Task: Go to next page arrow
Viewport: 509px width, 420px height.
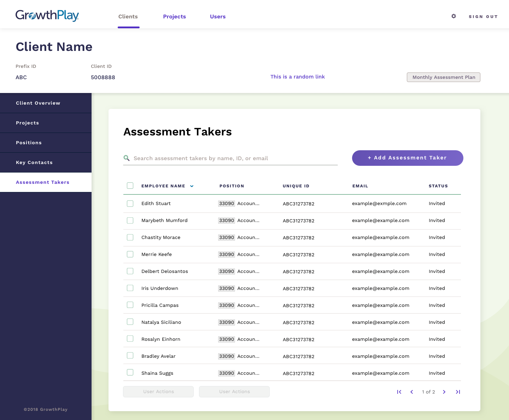Action: tap(444, 392)
